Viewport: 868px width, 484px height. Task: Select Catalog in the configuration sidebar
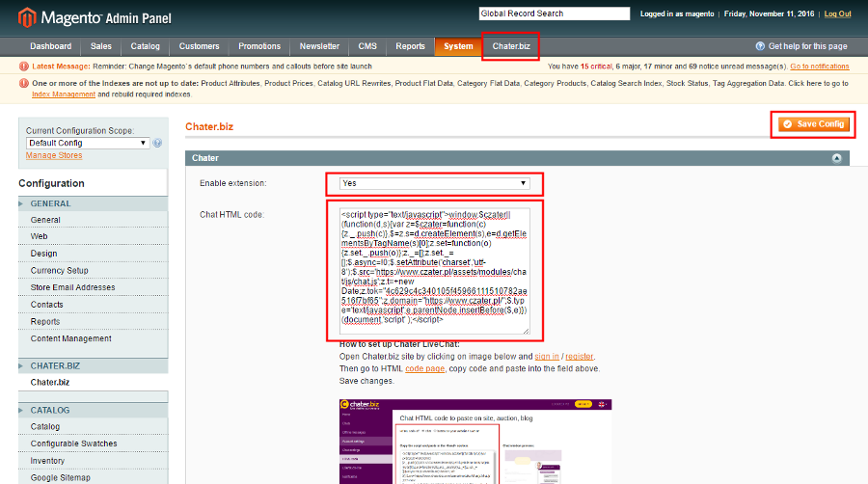[x=45, y=427]
